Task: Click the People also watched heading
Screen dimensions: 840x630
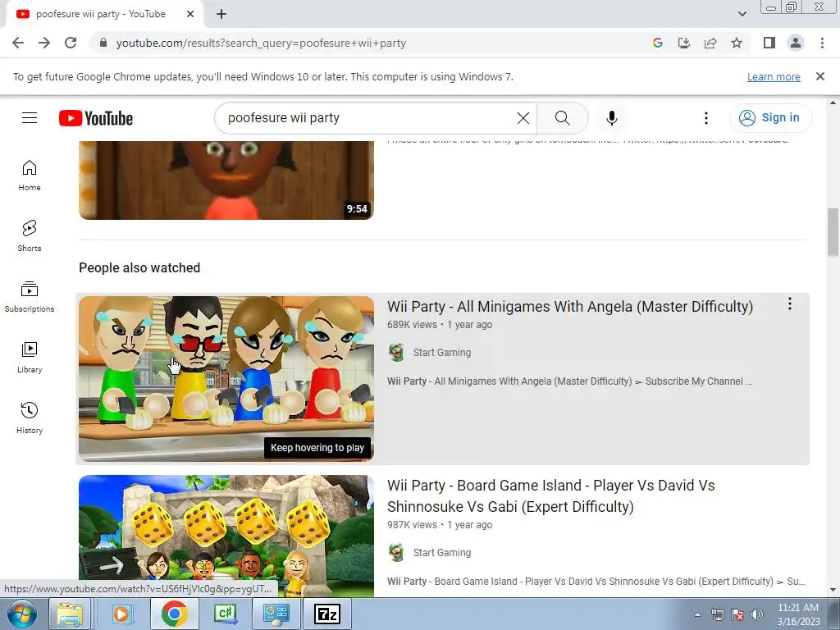Action: click(x=139, y=268)
